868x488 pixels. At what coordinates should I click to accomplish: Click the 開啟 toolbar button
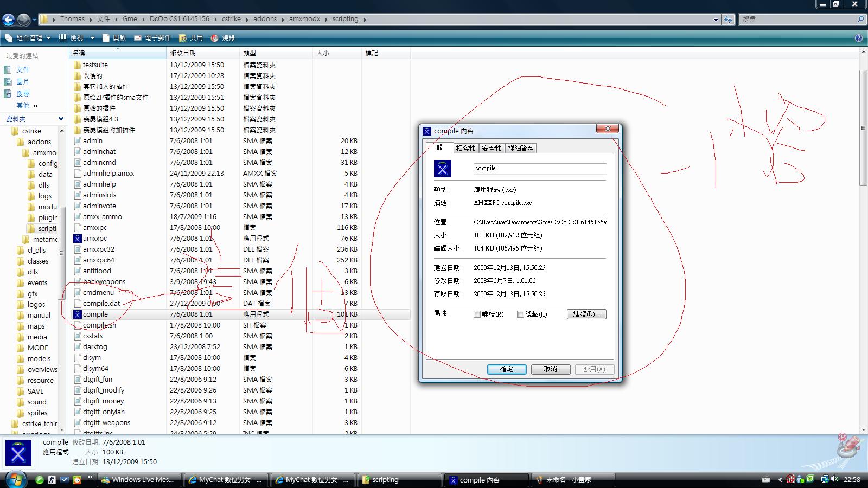(114, 38)
